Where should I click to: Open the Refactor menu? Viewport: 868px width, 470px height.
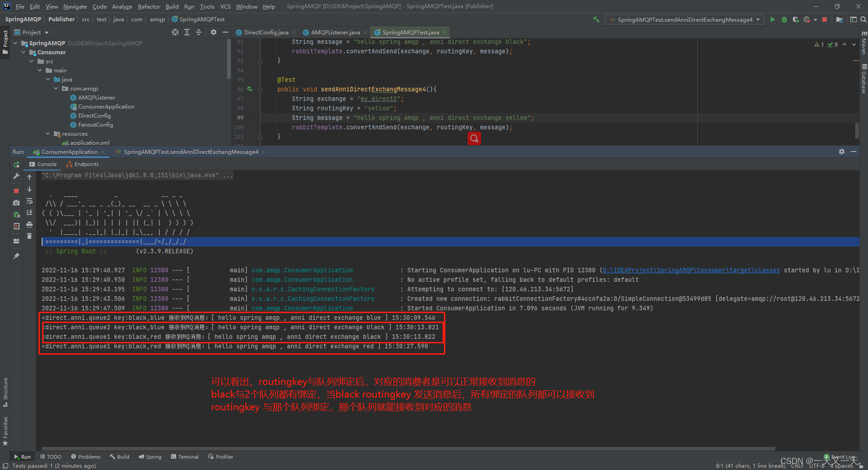149,6
